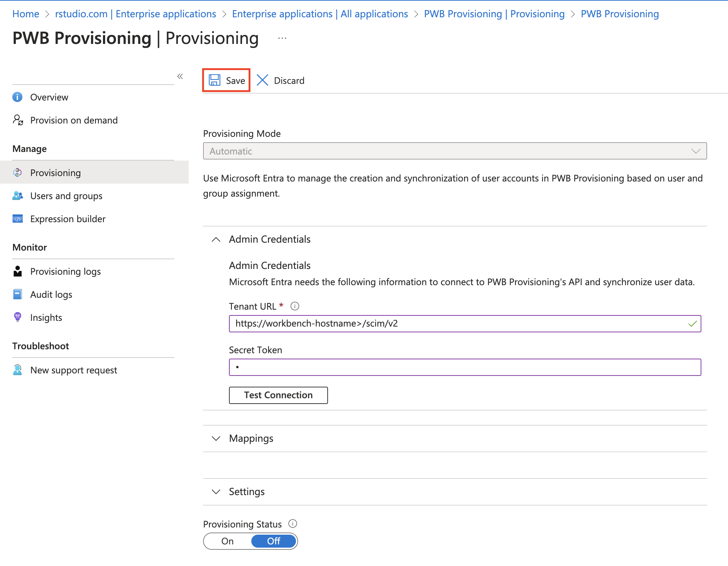The image size is (728, 566).
Task: Click the Save floppy disk icon
Action: click(215, 80)
